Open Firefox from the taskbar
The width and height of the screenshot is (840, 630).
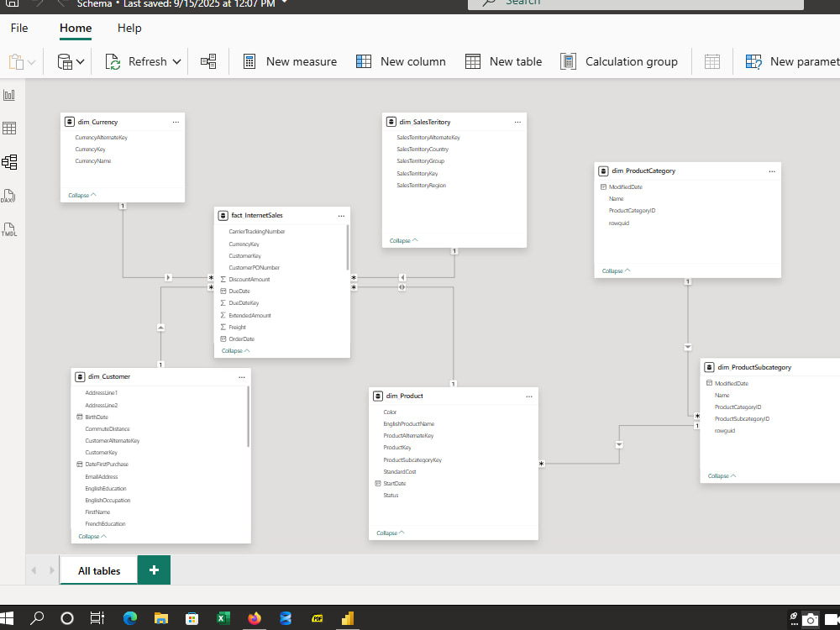255,618
